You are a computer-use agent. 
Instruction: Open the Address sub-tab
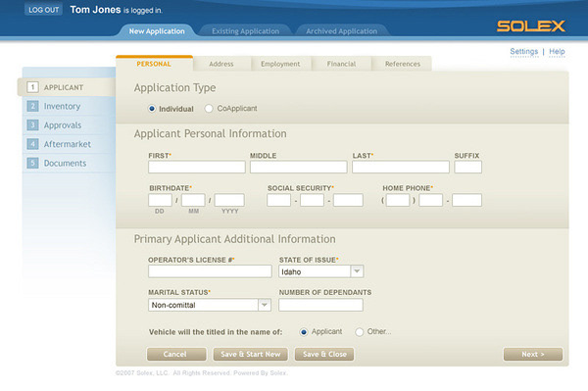(221, 64)
